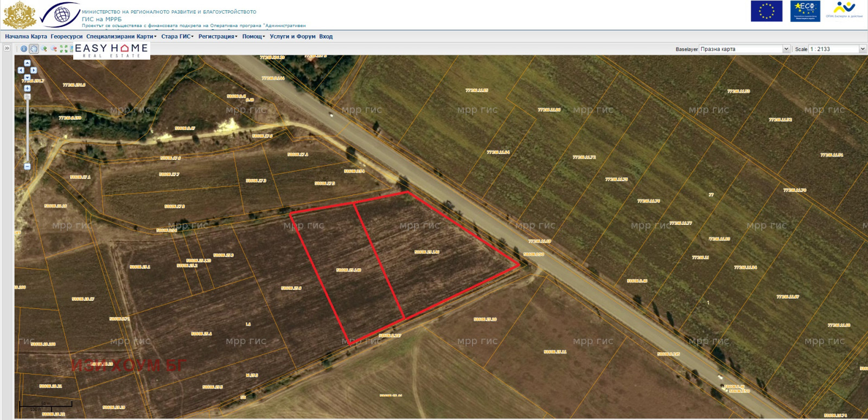Choose the zoom in magnifier tool
The height and width of the screenshot is (420, 868).
coord(44,49)
